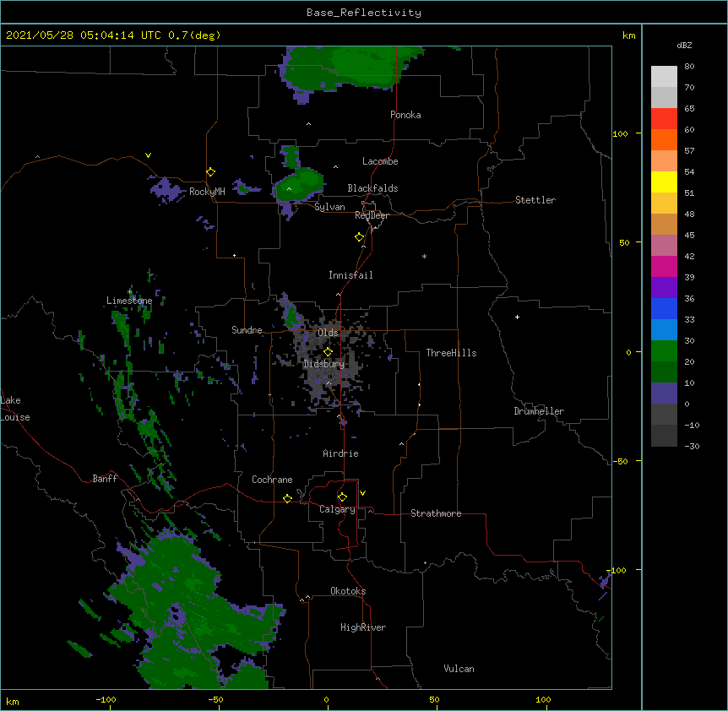
Task: Click the Ponoka city label
Action: (x=405, y=115)
